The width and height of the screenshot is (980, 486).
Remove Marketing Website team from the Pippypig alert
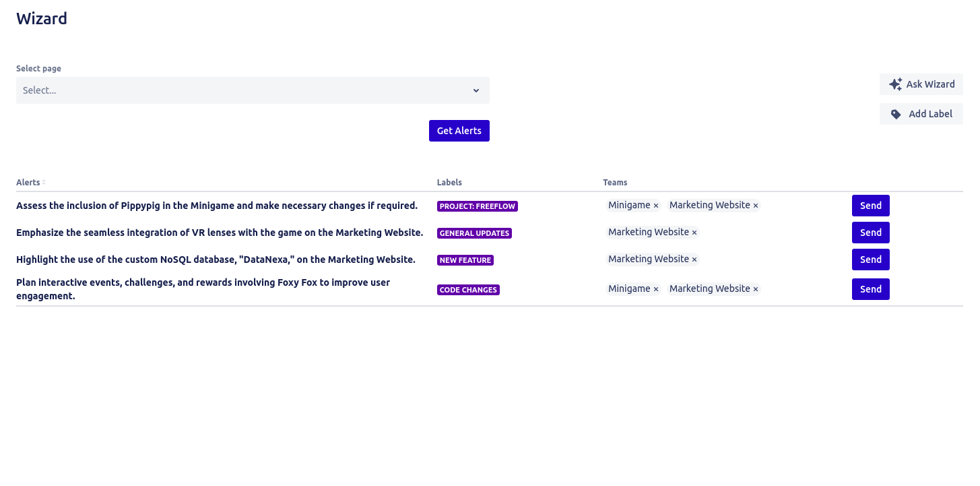coord(756,205)
